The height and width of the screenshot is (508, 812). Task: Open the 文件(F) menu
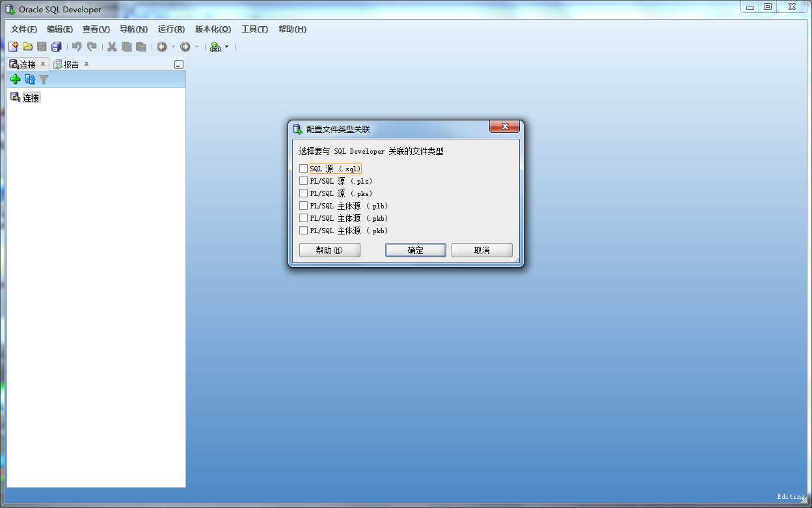pyautogui.click(x=24, y=29)
